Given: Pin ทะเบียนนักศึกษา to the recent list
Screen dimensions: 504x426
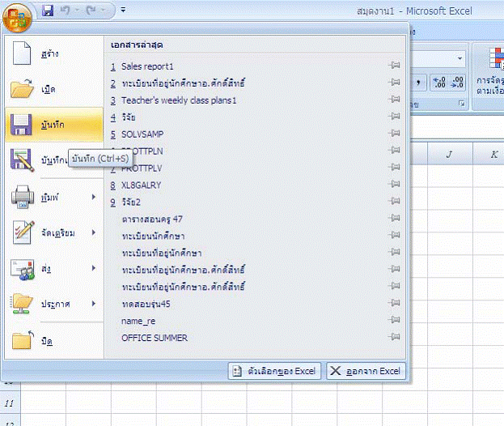Looking at the screenshot, I should click(x=394, y=235).
